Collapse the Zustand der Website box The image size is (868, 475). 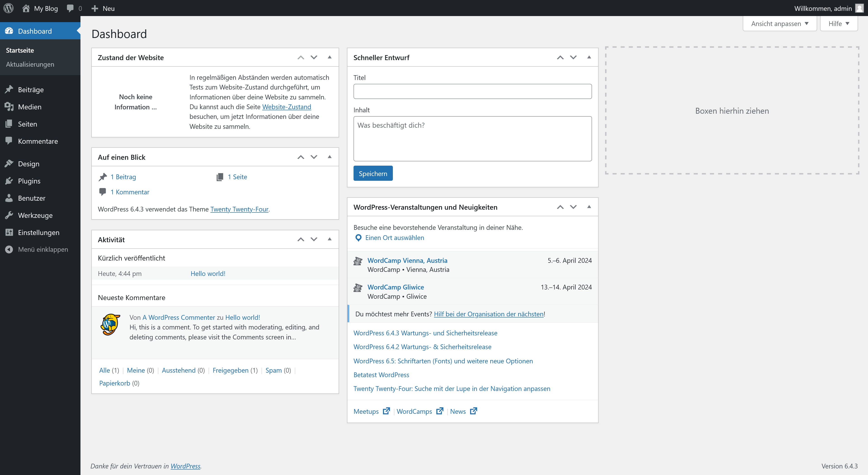(x=330, y=57)
